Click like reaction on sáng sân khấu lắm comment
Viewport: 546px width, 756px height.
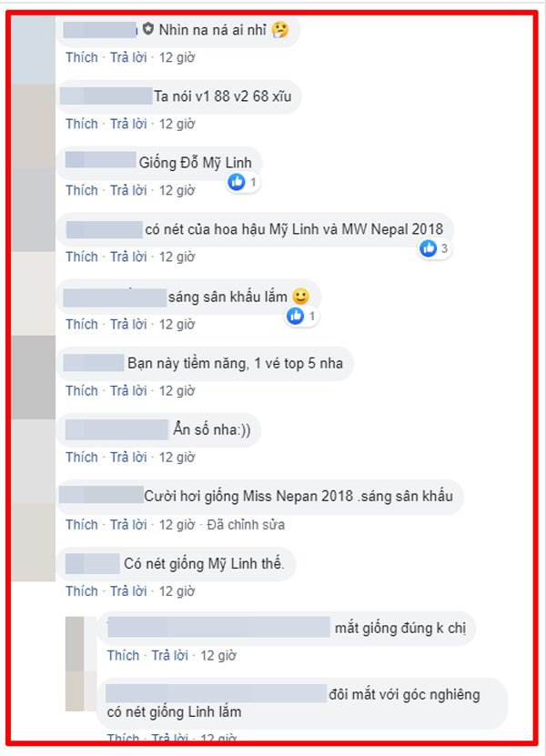coord(295,317)
